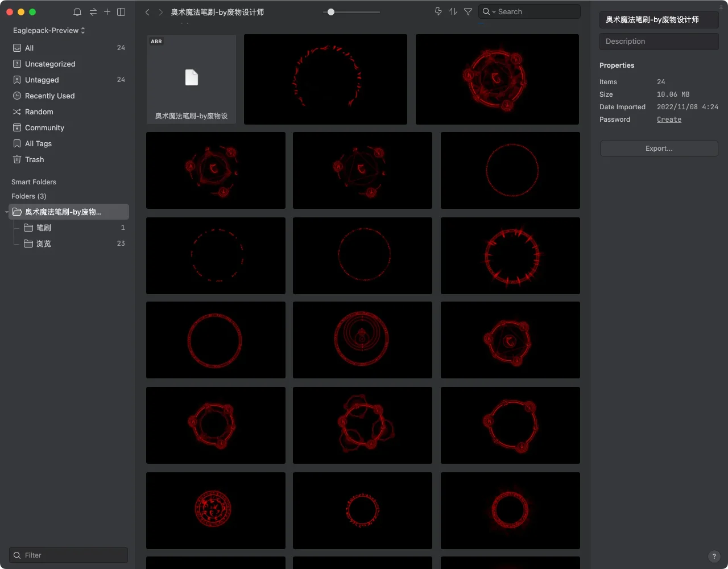The width and height of the screenshot is (728, 569).
Task: Go back with the left chevron
Action: coord(147,12)
